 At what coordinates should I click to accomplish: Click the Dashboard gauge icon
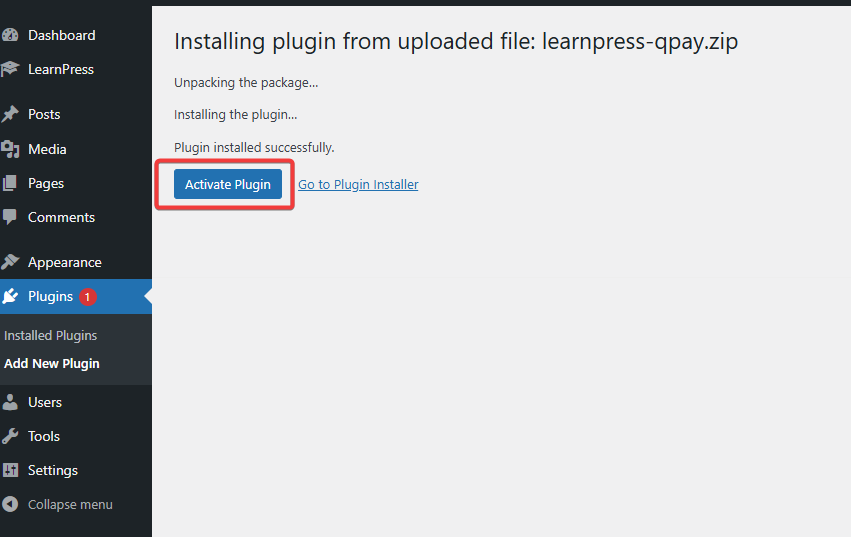pyautogui.click(x=10, y=35)
